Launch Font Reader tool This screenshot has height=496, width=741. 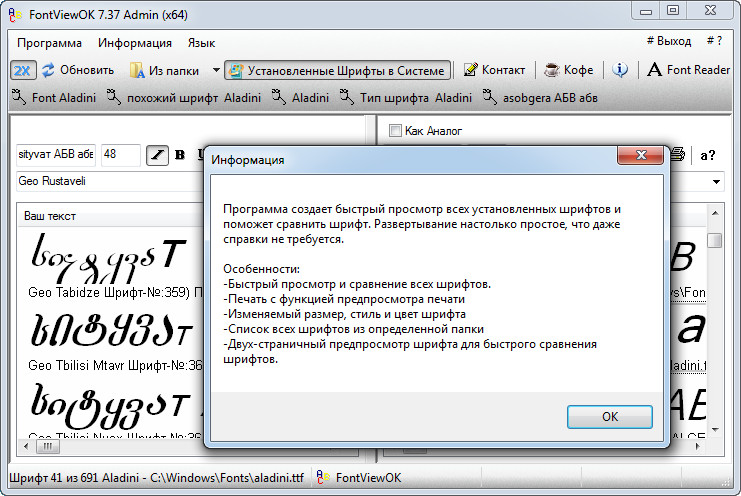click(689, 70)
